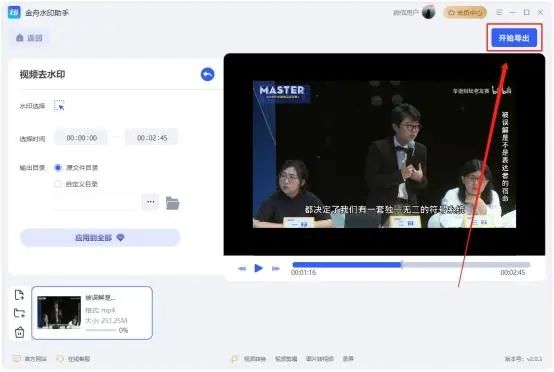The width and height of the screenshot is (554, 372).
Task: Click the 视频转换 link in footer
Action: pyautogui.click(x=255, y=359)
